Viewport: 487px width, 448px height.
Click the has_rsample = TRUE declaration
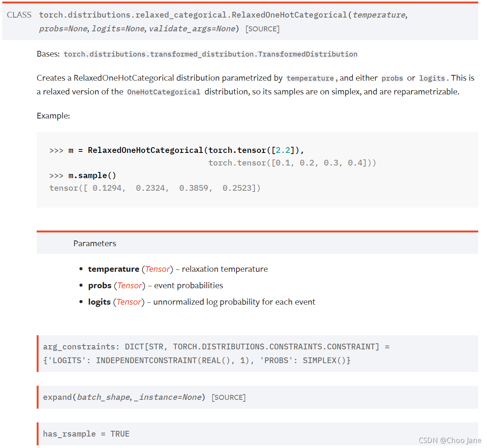pos(86,434)
